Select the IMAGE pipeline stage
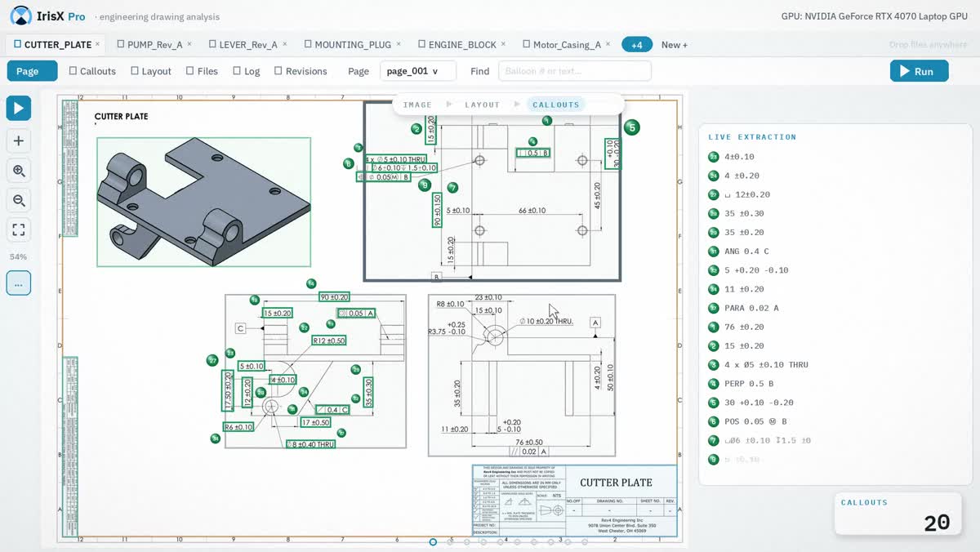 417,105
